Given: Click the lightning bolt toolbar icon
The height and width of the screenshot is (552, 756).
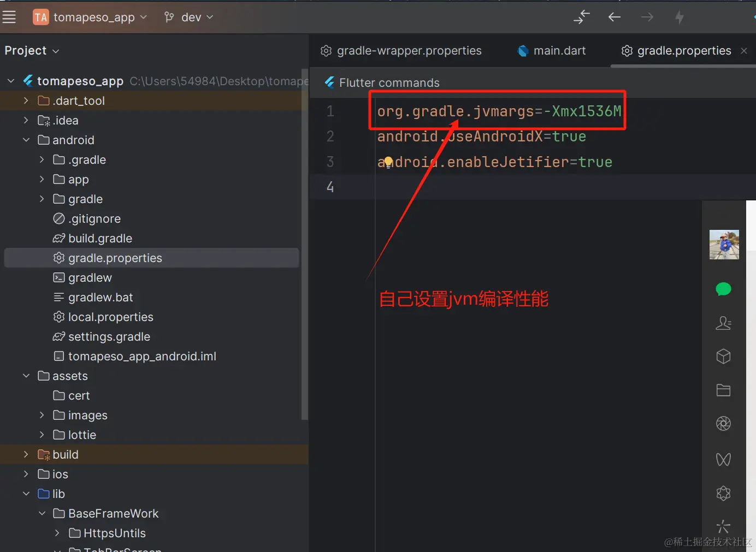Looking at the screenshot, I should [680, 17].
